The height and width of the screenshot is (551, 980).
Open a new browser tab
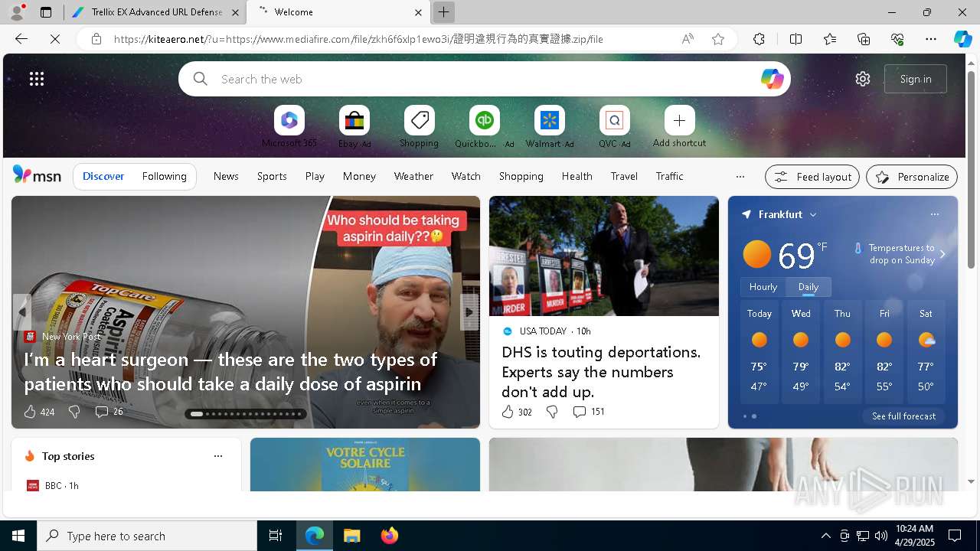point(443,12)
